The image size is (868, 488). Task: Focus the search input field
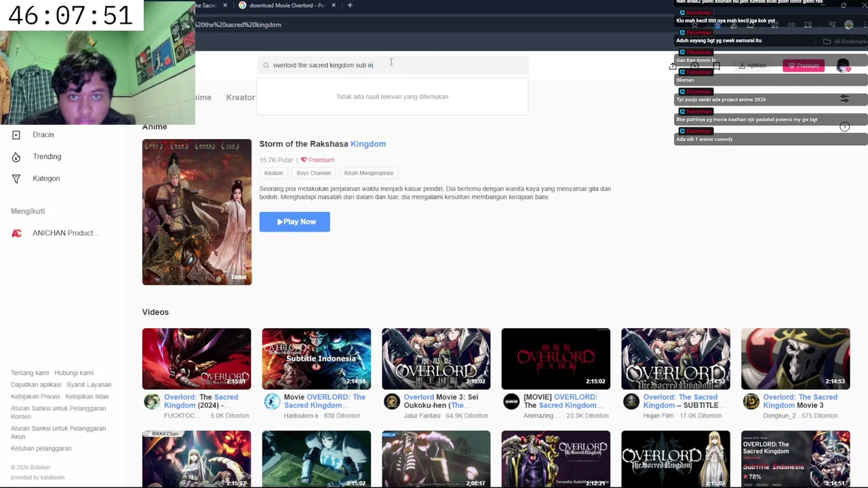pyautogui.click(x=392, y=65)
